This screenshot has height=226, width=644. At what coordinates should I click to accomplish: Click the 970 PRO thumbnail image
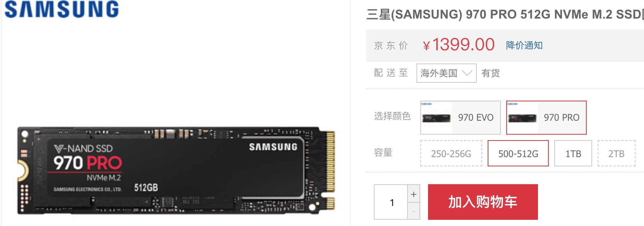pyautogui.click(x=522, y=118)
